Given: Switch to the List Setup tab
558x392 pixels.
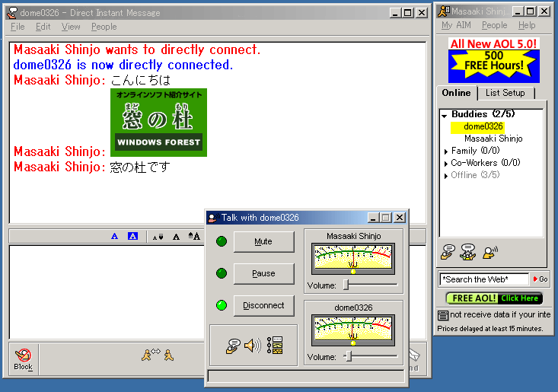Looking at the screenshot, I should click(505, 93).
